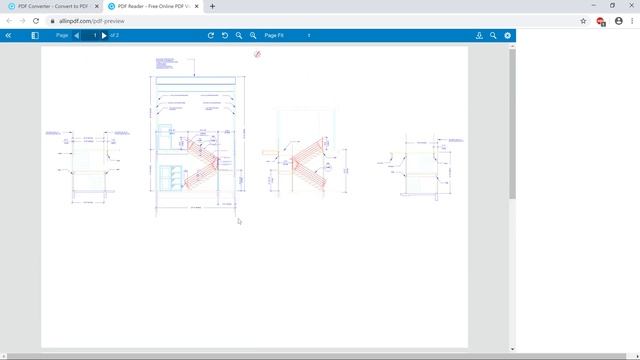Close the PDF Converter tab

pyautogui.click(x=97, y=7)
